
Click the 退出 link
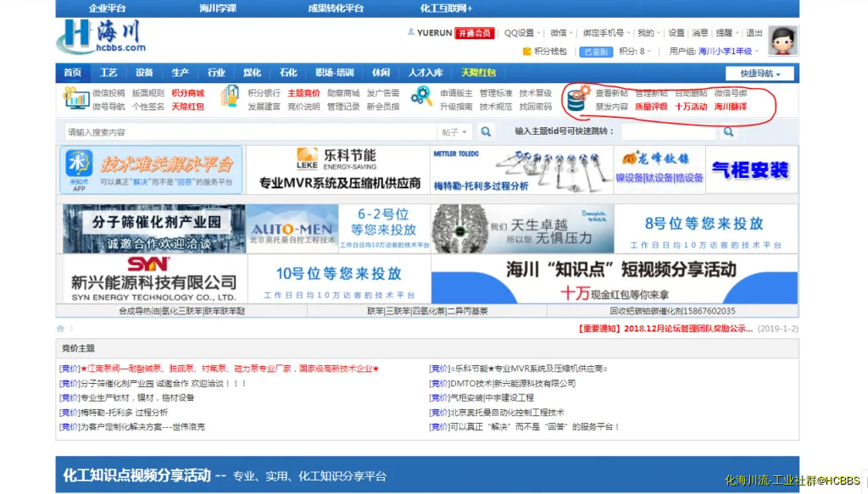click(754, 33)
